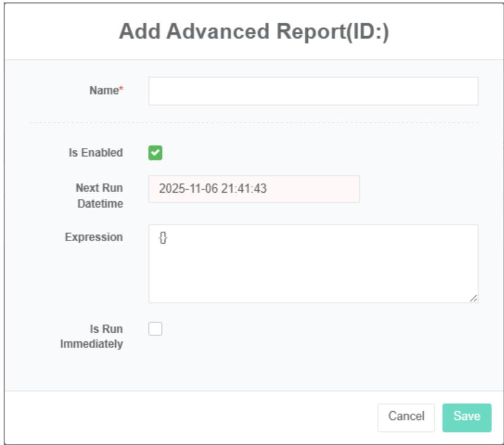504x445 pixels.
Task: Tick the Is Run Immediately checkbox
Action: (x=156, y=329)
